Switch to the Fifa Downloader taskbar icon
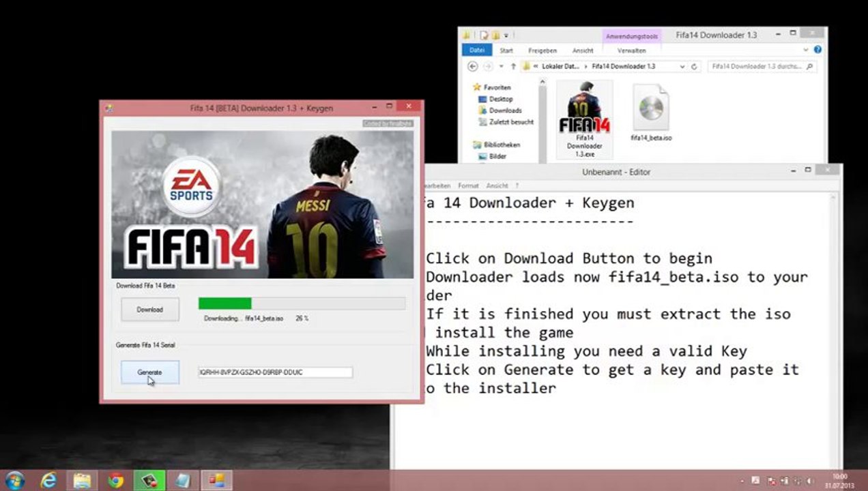This screenshot has height=491, width=868. click(216, 481)
